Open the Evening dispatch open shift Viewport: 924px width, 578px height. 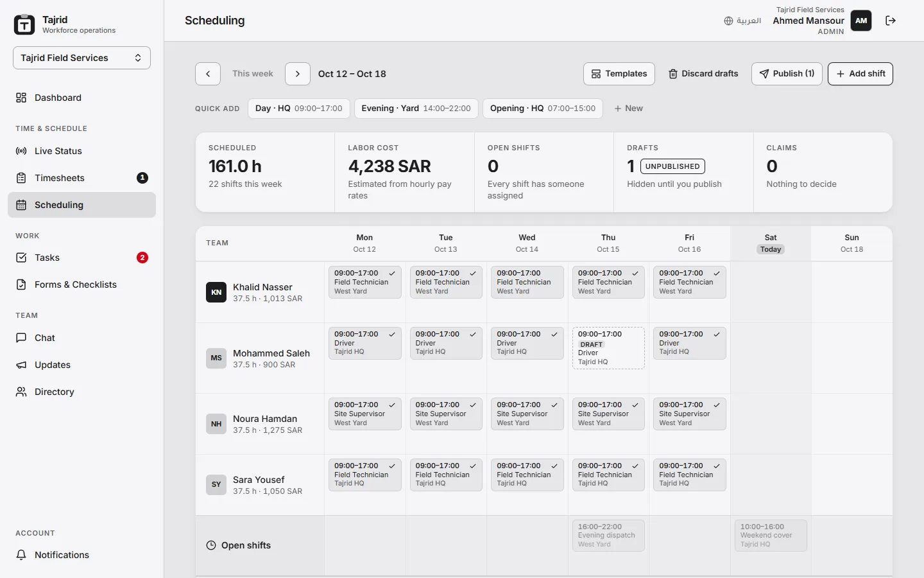point(608,536)
